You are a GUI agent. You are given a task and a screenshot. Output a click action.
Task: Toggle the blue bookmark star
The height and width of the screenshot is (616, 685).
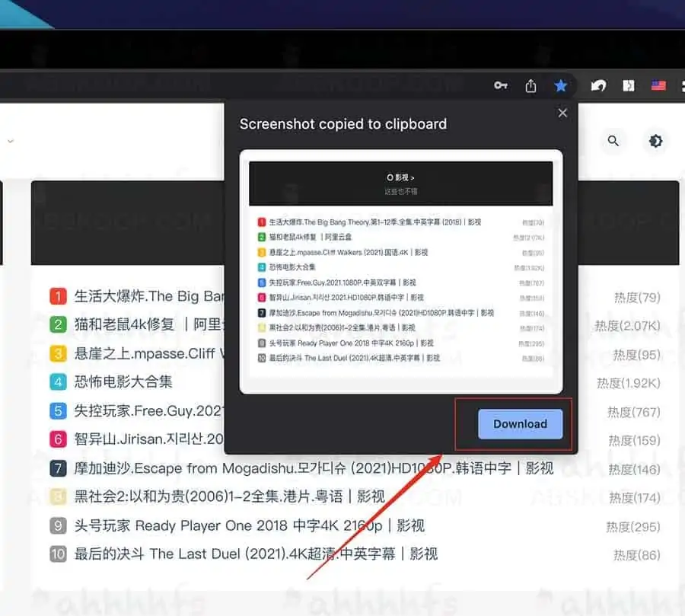[561, 85]
